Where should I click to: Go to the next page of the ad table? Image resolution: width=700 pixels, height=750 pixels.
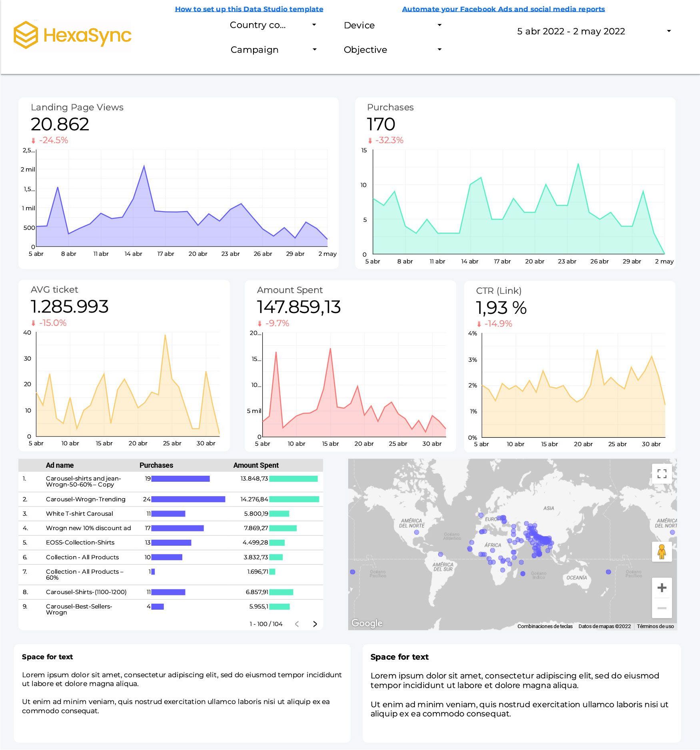point(315,623)
